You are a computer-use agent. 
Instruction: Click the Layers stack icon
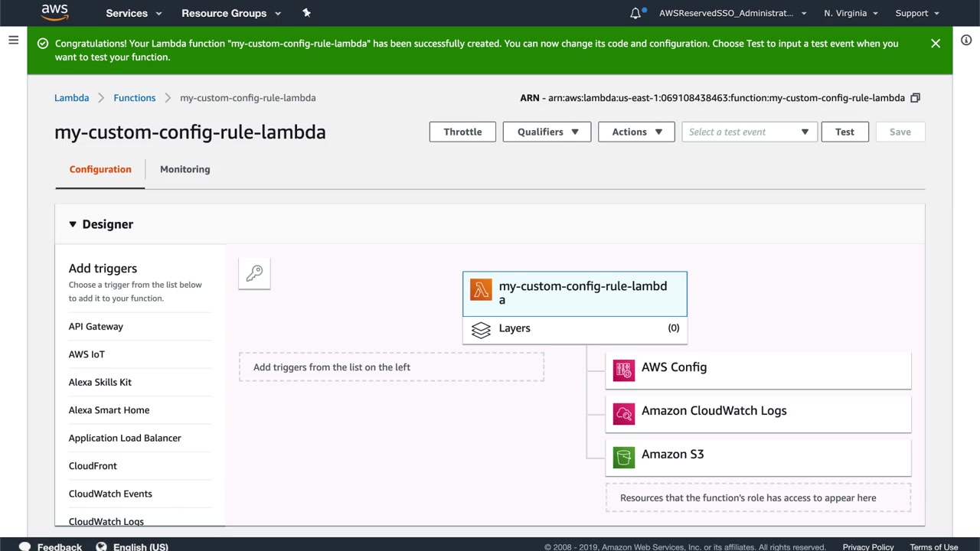481,329
